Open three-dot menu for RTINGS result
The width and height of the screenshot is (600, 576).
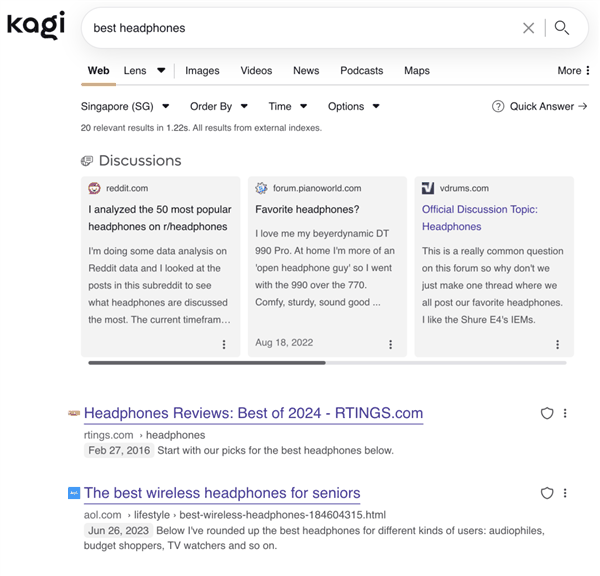point(565,413)
